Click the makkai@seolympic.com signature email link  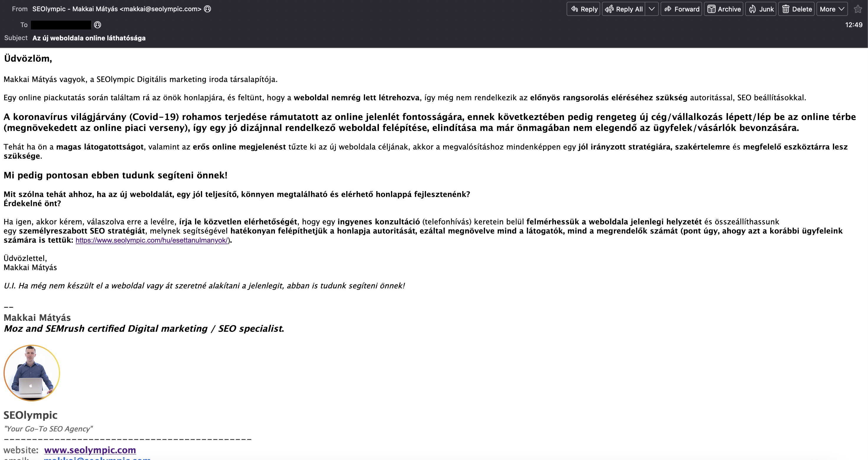[97, 458]
